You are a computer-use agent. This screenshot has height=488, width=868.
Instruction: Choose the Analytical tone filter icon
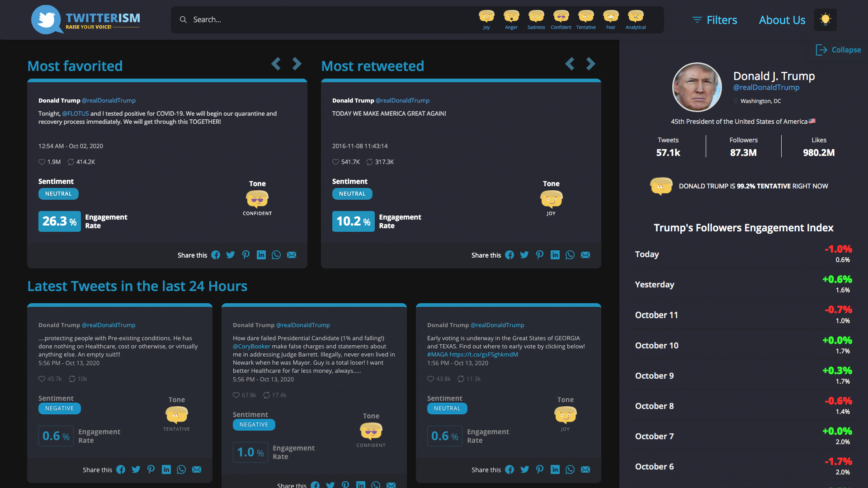pos(635,17)
